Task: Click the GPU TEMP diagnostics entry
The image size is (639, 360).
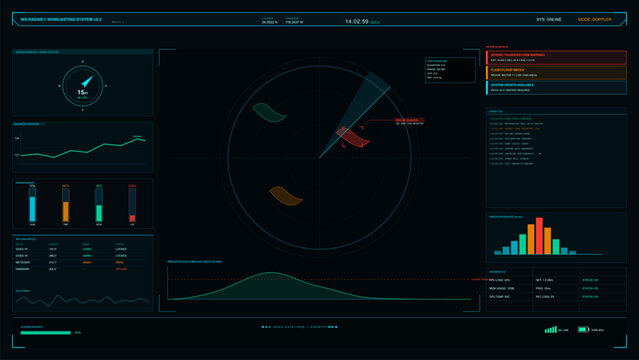Action: [500, 296]
